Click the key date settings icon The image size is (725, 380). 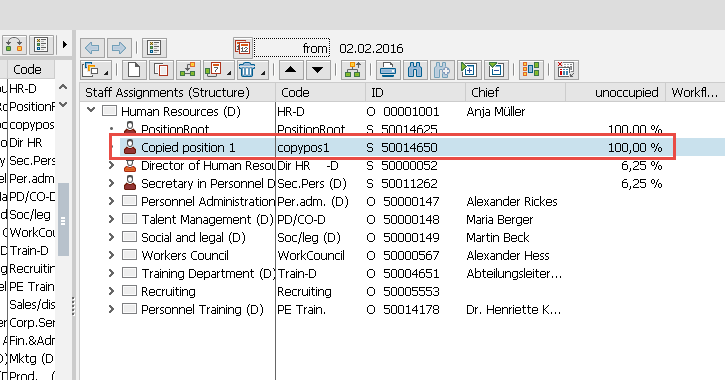(565, 70)
